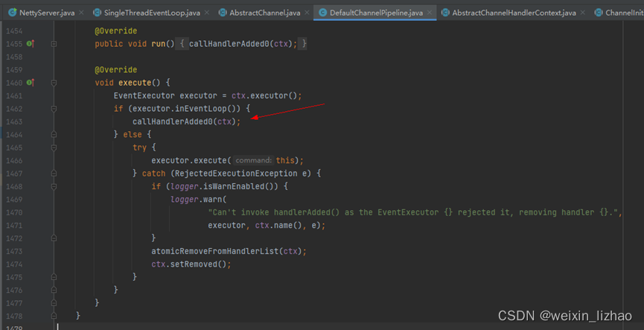Image resolution: width=644 pixels, height=330 pixels.
Task: Click 'logger.warn(' on line 1469
Action: tap(199, 200)
